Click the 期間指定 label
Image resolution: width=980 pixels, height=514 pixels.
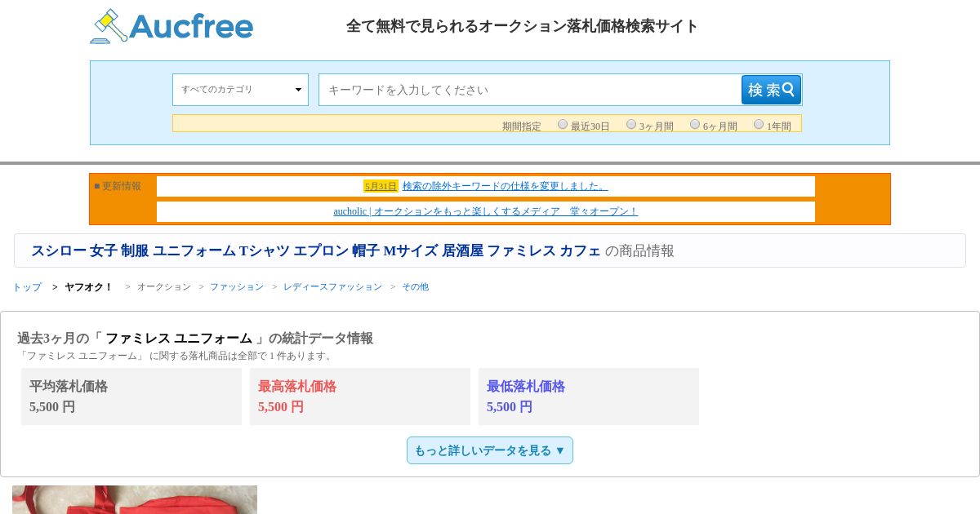tap(522, 126)
